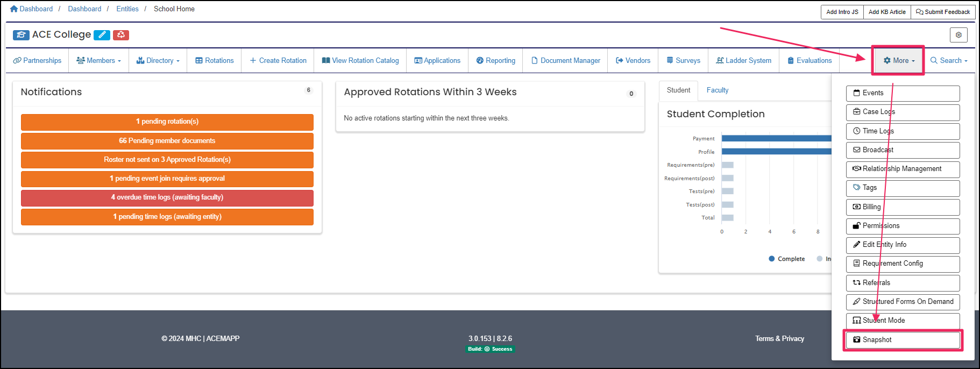
Task: Click the Add KB Article button
Action: coord(887,12)
